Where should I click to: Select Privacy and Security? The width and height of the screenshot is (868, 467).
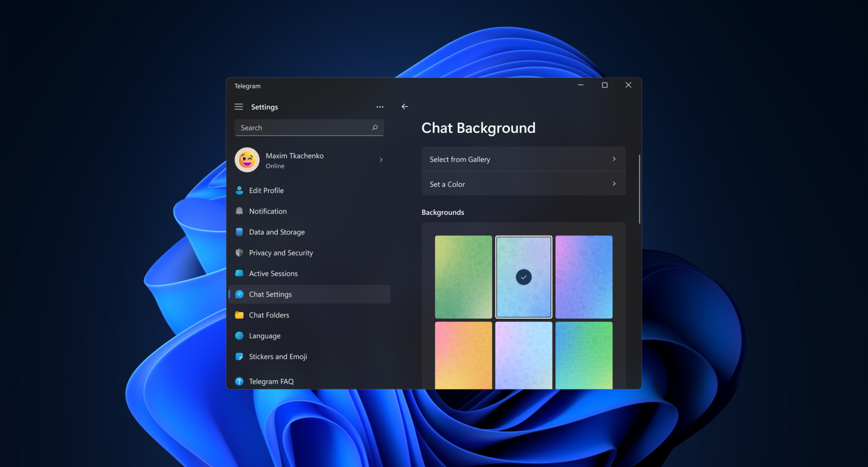309,253
